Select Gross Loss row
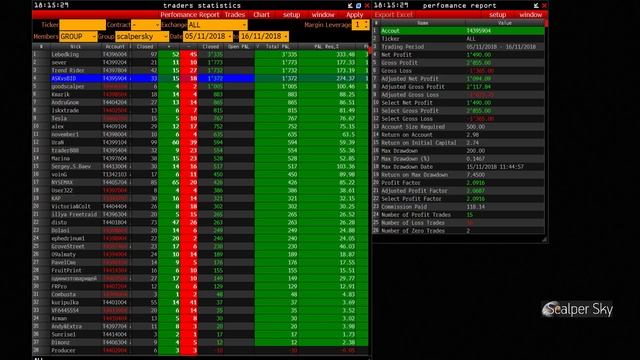 tap(458, 71)
